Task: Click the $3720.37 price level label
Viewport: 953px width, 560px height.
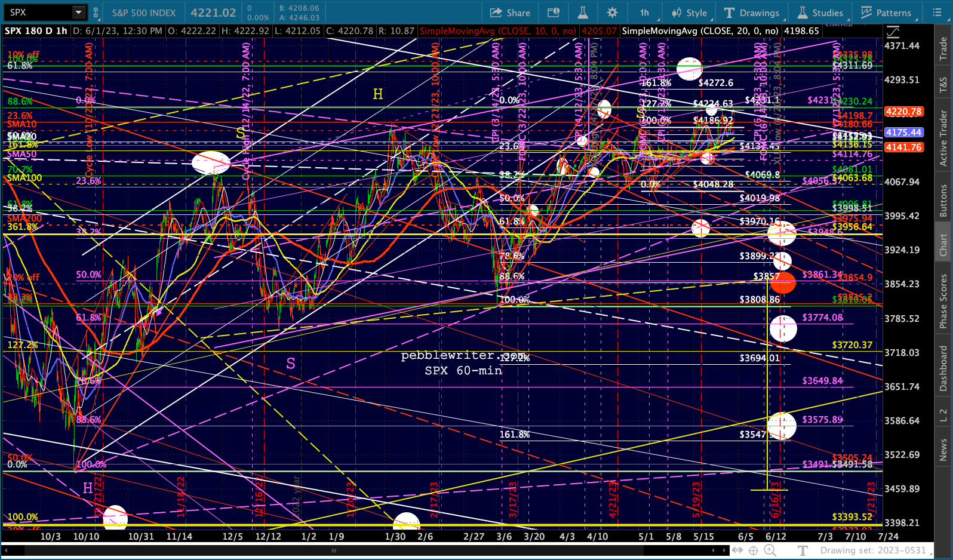Action: (853, 345)
